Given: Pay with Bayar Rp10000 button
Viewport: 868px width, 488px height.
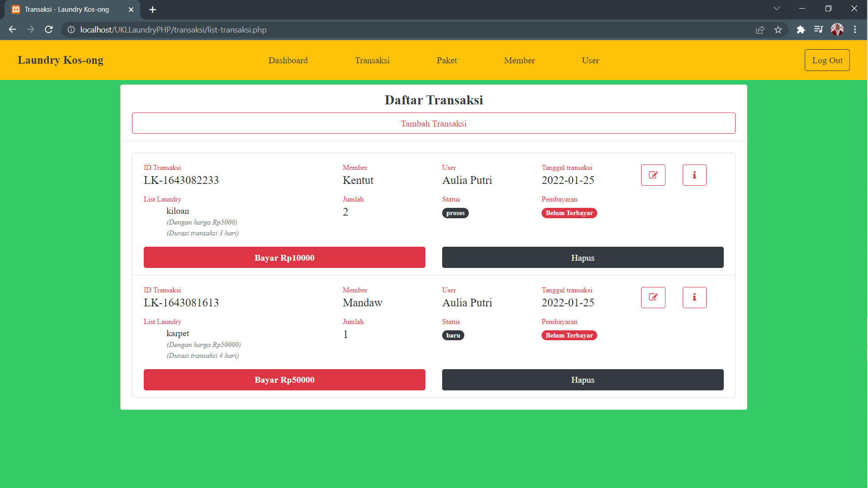Looking at the screenshot, I should point(284,258).
